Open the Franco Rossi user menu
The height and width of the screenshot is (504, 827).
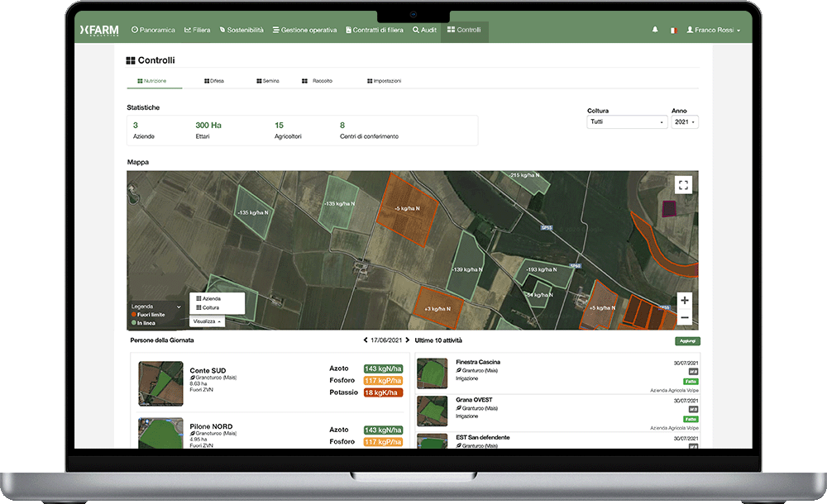coord(713,30)
